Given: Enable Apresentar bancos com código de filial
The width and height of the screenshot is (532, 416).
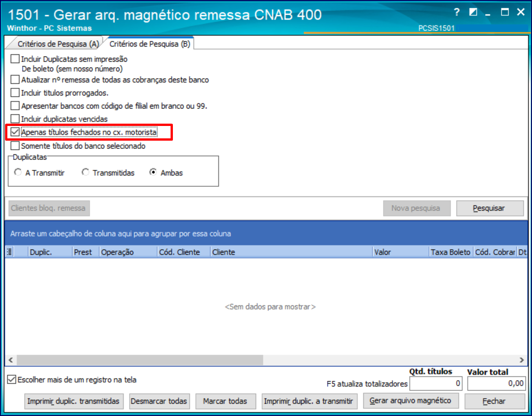Looking at the screenshot, I should [x=15, y=106].
